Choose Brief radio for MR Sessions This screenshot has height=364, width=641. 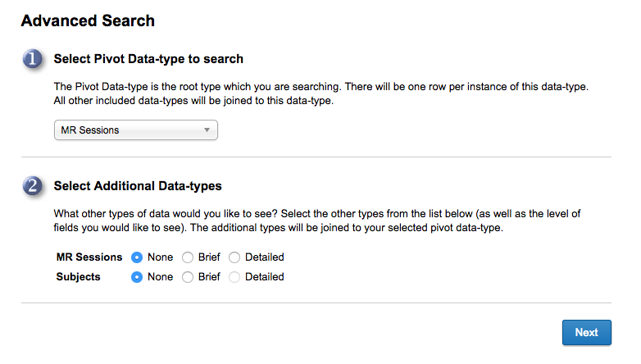(188, 257)
